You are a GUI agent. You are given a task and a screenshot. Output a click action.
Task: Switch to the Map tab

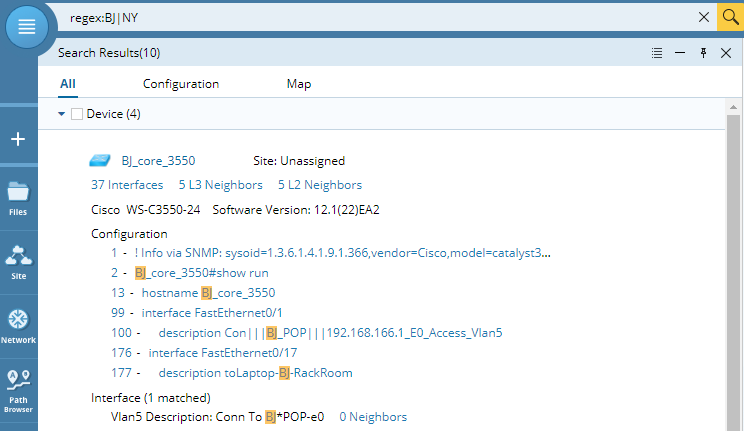tap(299, 84)
